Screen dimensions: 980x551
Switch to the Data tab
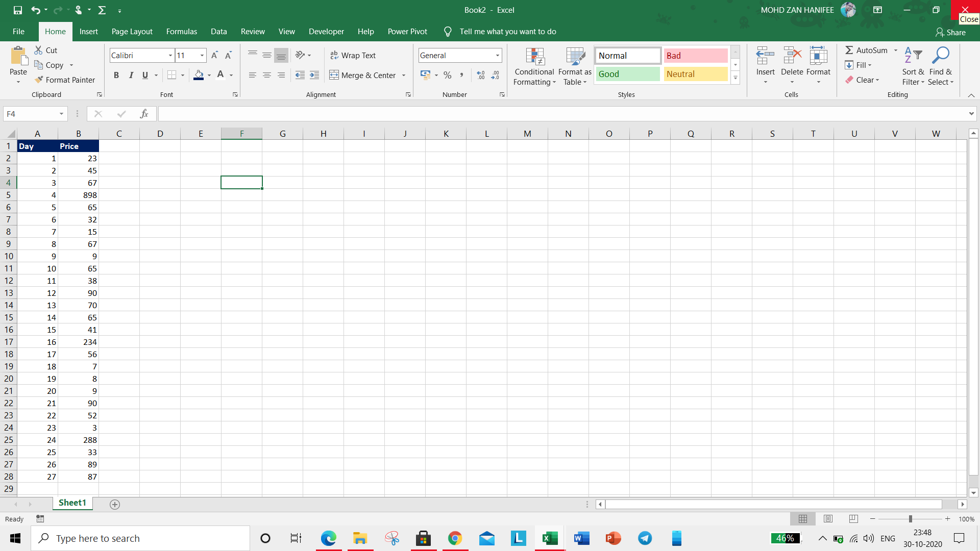click(218, 32)
